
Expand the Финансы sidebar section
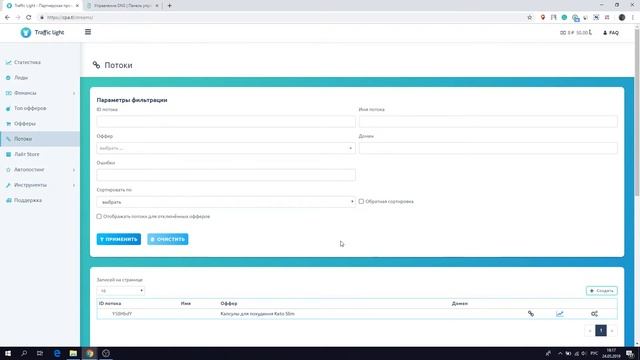[x=40, y=93]
